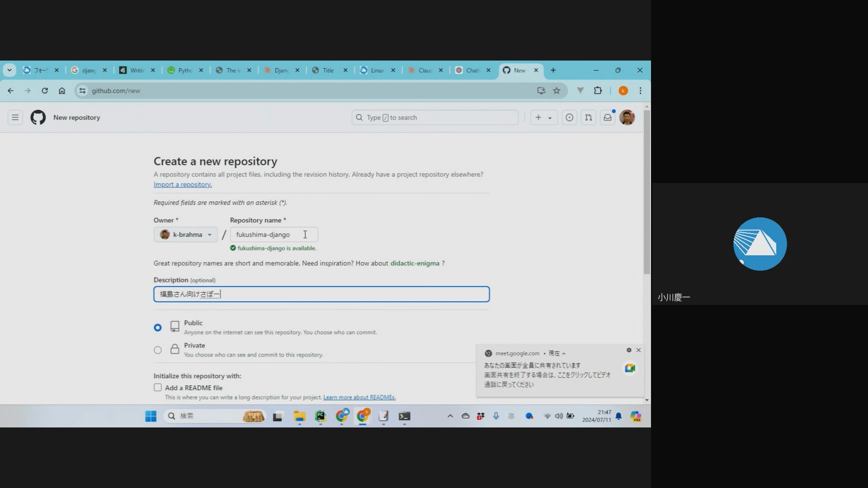Select the Public visibility option
868x488 pixels.
point(158,328)
